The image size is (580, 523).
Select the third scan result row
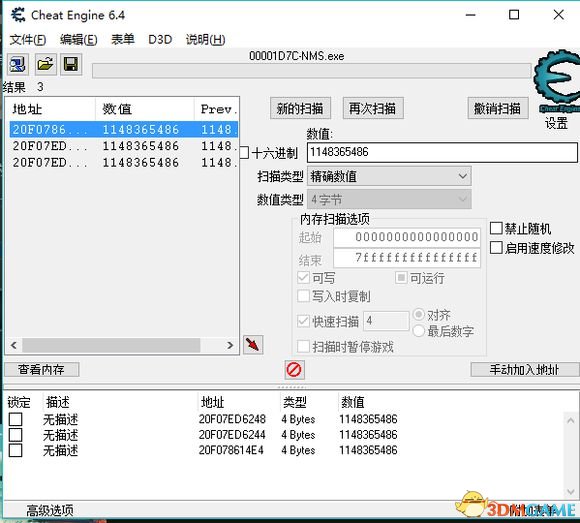click(124, 163)
